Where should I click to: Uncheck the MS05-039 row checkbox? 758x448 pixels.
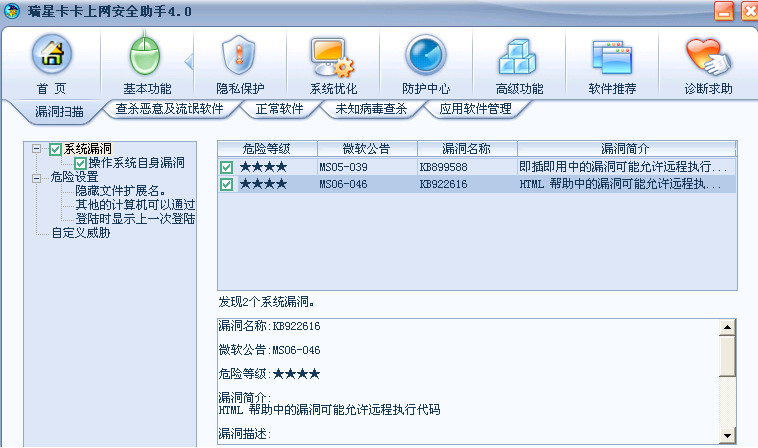tap(226, 167)
